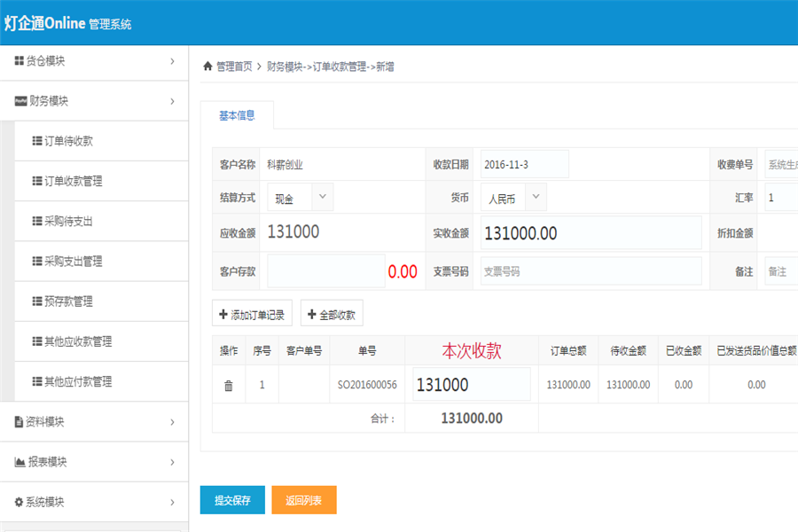Click the 财务模块 card icon

[20, 101]
